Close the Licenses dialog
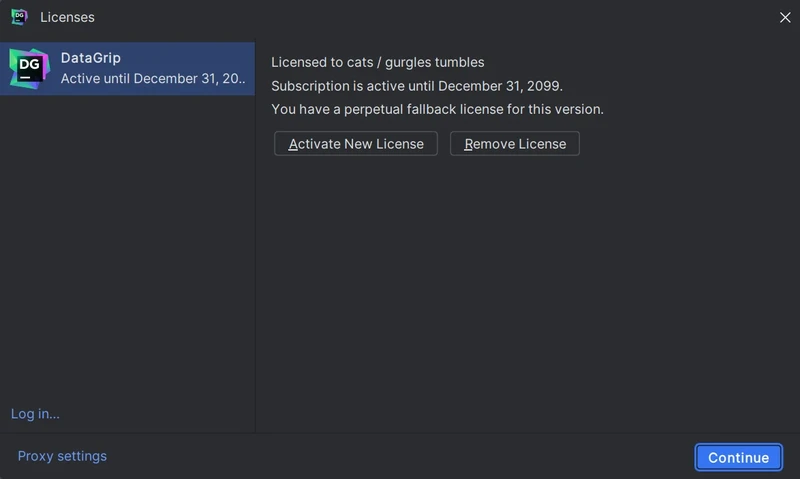Viewport: 800px width, 479px height. 785,17
